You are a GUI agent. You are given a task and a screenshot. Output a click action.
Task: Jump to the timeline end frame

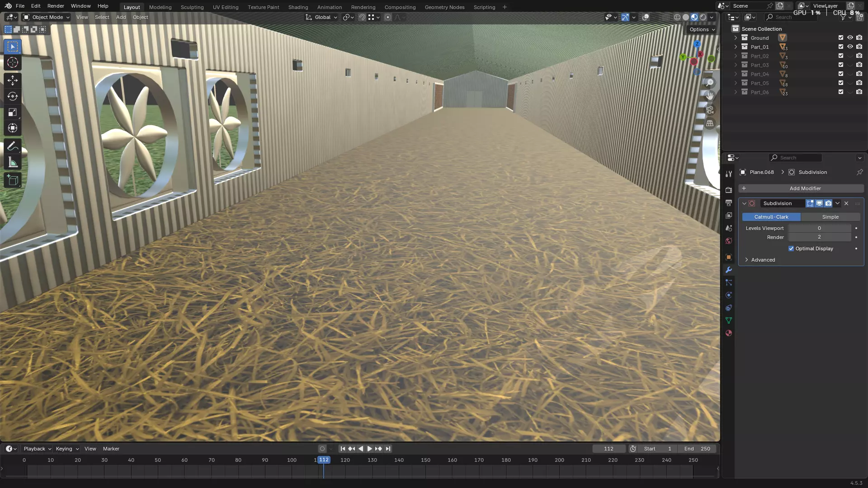click(x=388, y=449)
